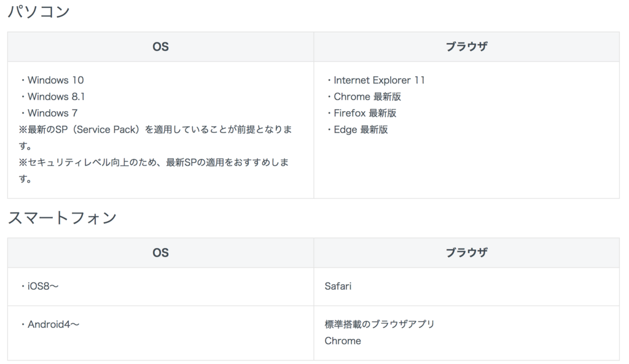Click the Internet Explorer 11 entry

point(375,80)
